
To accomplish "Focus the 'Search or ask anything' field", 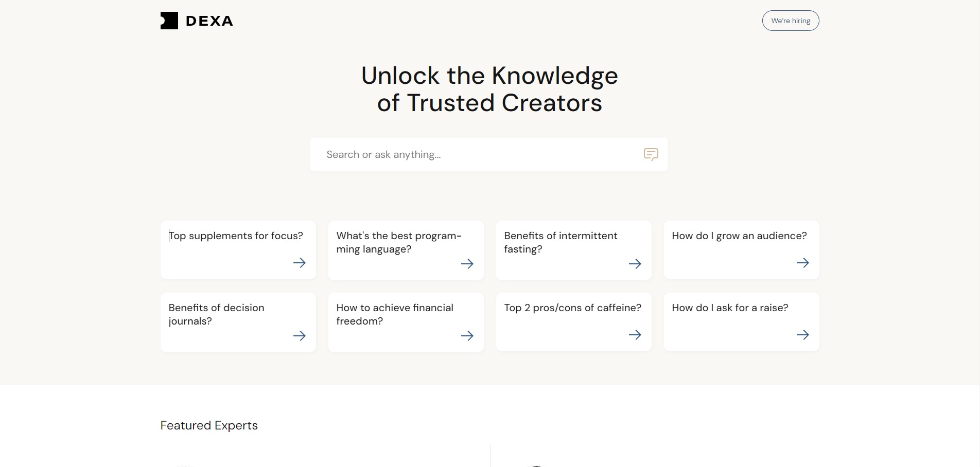I will [x=489, y=154].
